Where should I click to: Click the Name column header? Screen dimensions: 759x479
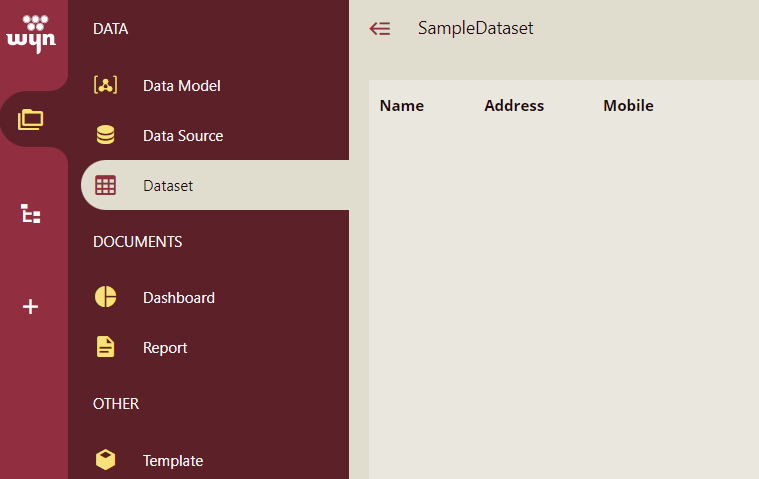[x=402, y=106]
